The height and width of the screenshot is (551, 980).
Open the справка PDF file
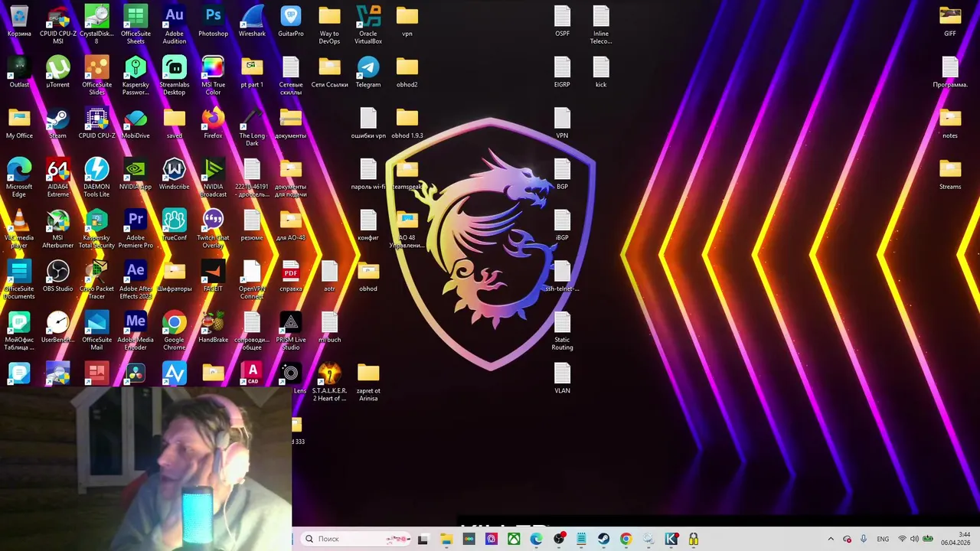pos(291,277)
